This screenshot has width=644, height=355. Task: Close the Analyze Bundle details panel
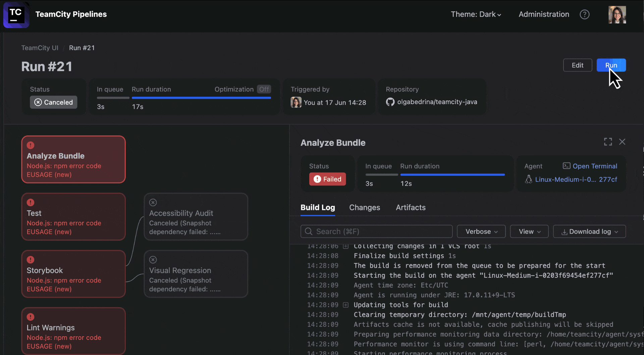(x=622, y=142)
